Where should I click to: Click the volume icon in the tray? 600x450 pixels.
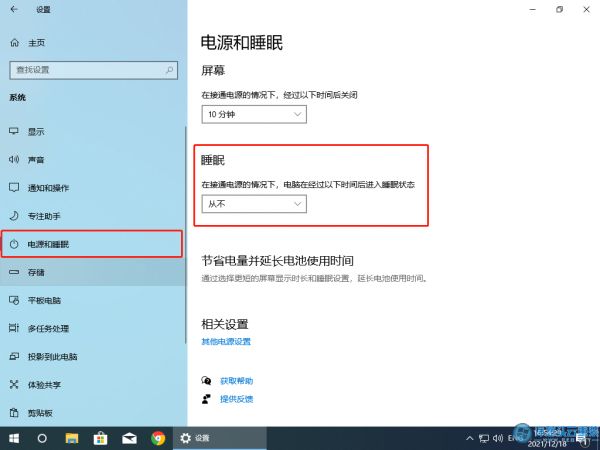coord(498,438)
